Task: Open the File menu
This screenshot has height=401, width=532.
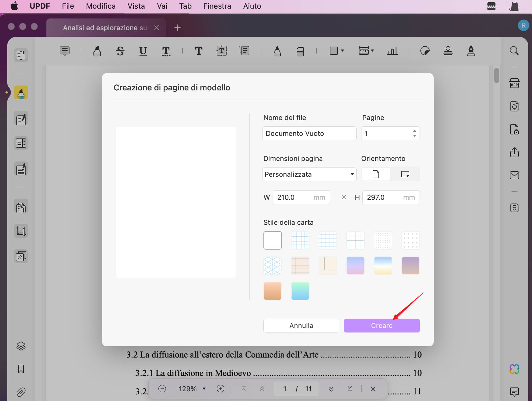Action: pyautogui.click(x=68, y=6)
